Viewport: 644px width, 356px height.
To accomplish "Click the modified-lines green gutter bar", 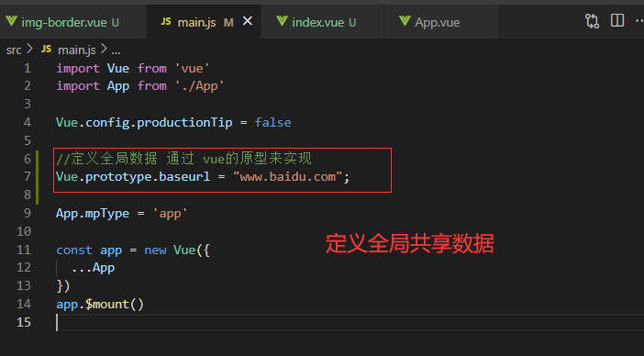I will pos(38,177).
